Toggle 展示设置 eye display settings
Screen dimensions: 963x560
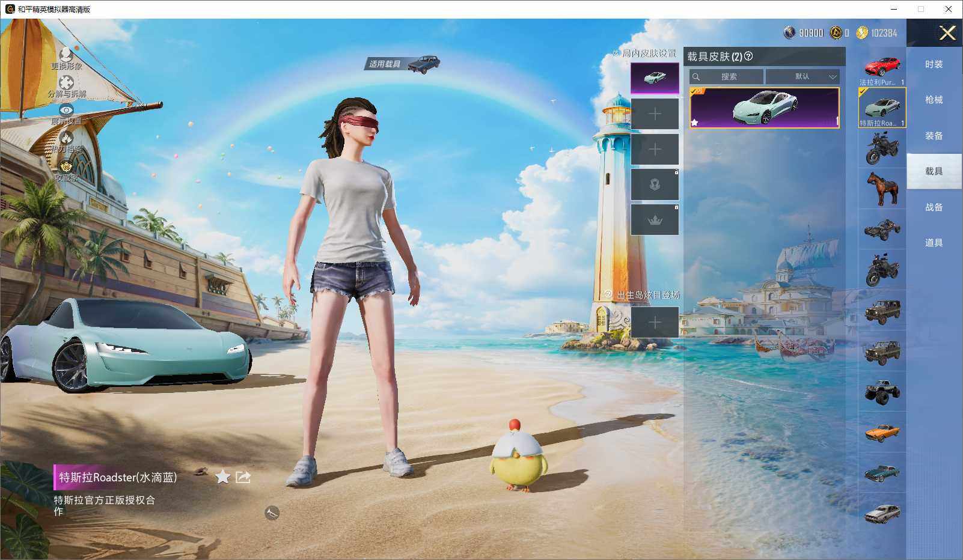(66, 111)
